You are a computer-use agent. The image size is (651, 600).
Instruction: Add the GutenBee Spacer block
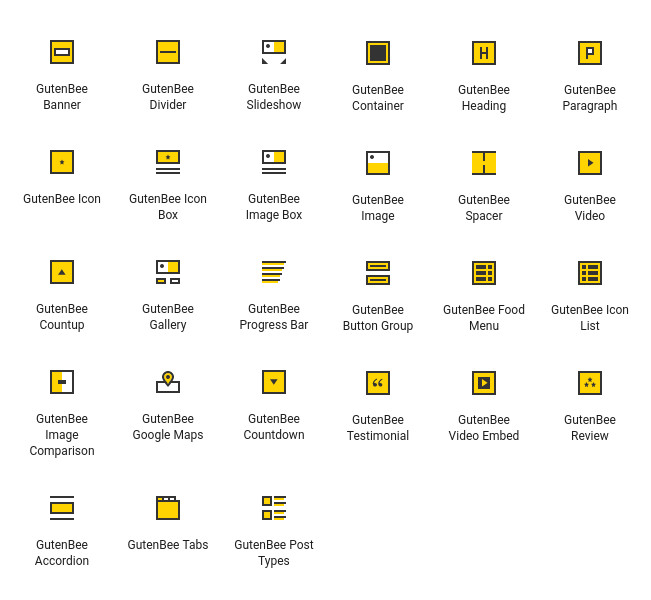pos(484,163)
